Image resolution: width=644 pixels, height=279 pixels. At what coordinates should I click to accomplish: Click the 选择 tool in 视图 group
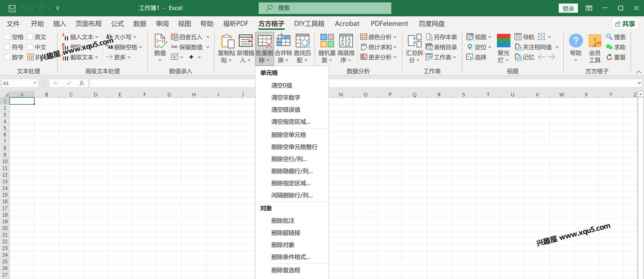pos(477,57)
